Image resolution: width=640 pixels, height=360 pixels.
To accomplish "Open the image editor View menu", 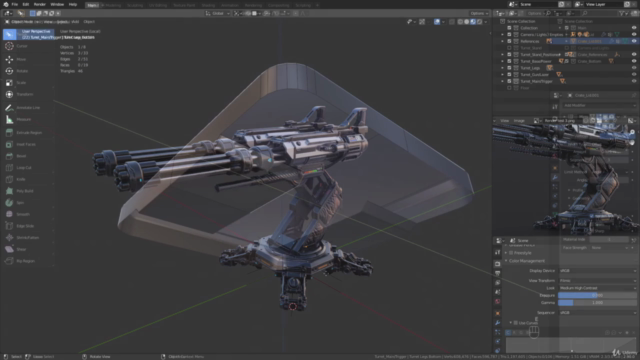I will coord(505,121).
